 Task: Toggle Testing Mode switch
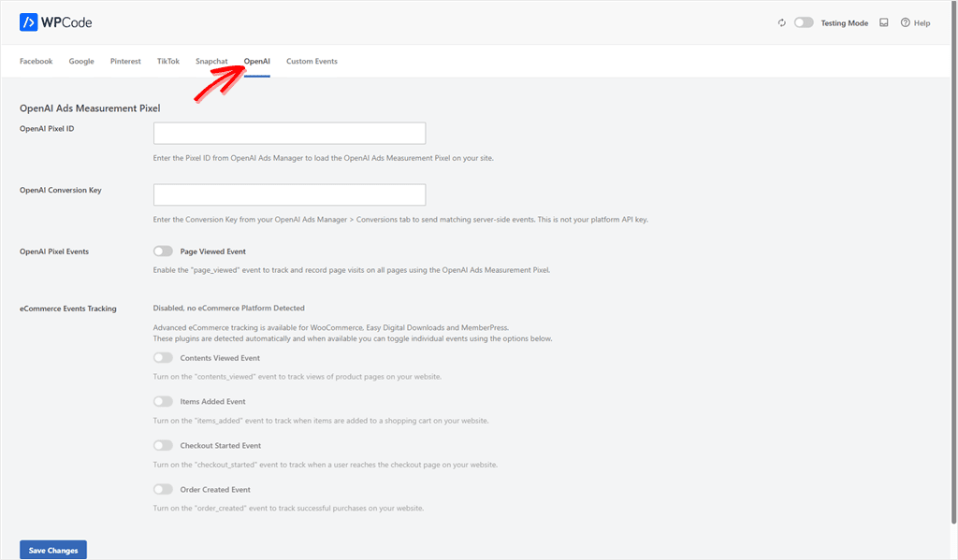[x=804, y=22]
